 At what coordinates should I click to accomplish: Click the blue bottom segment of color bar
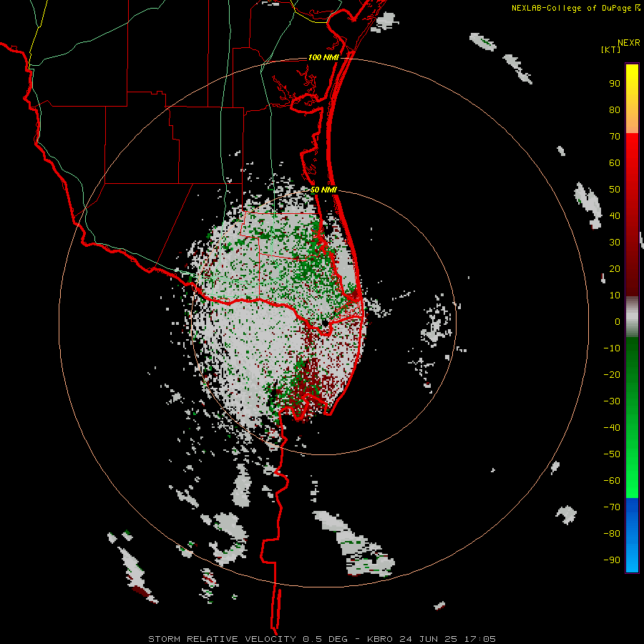tap(632, 535)
